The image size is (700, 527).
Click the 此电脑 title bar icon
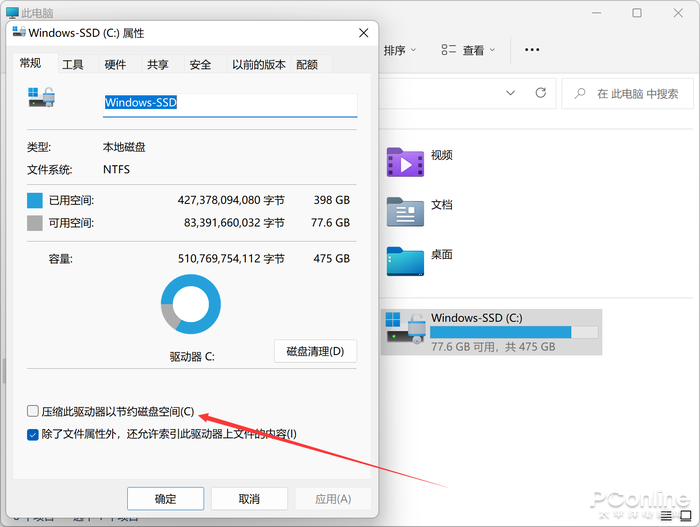[x=12, y=13]
